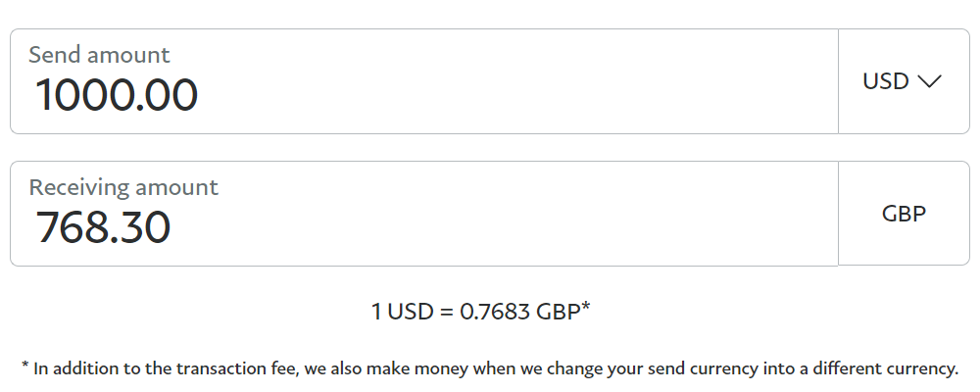Click the "Send amount" label
This screenshot has width=980, height=392.
[99, 55]
